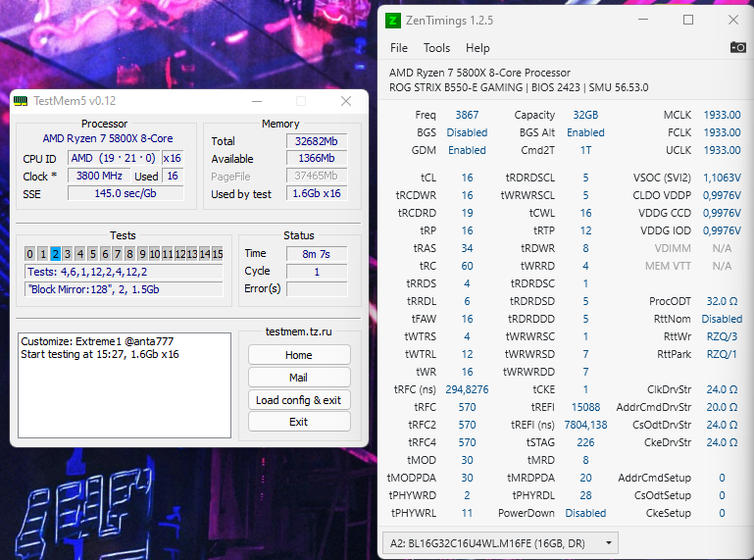
Task: Click the Cmd2T value 1T
Action: coord(585,150)
